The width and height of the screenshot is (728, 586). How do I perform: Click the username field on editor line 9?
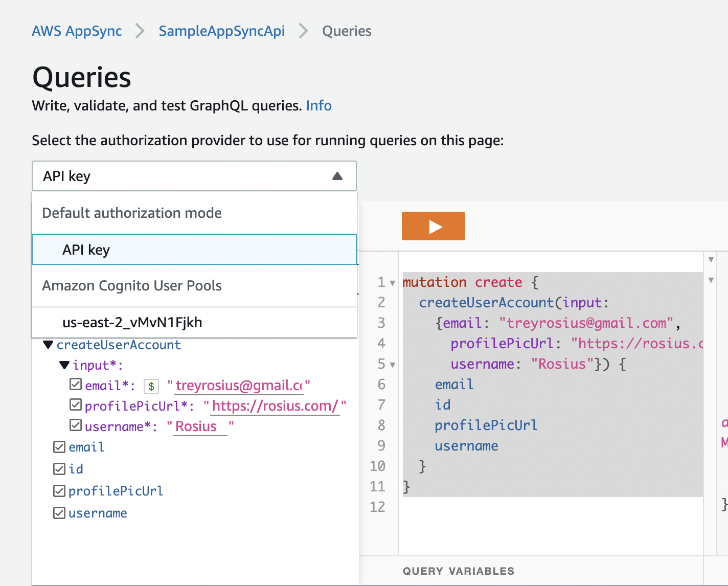coord(467,446)
